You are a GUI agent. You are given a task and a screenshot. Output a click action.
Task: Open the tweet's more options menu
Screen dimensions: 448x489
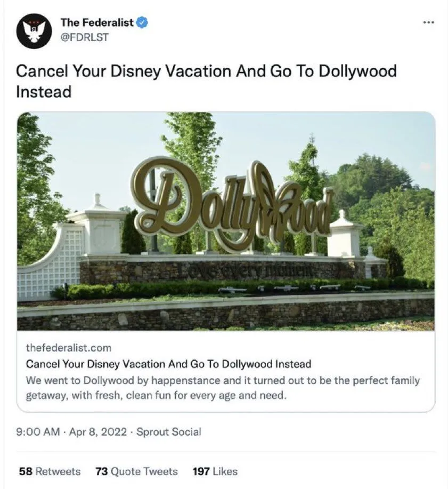(x=428, y=23)
